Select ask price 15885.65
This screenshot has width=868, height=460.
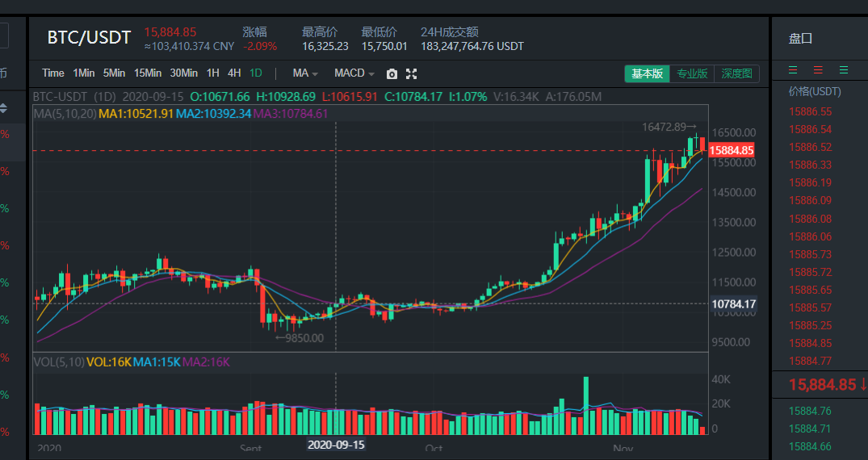click(811, 290)
